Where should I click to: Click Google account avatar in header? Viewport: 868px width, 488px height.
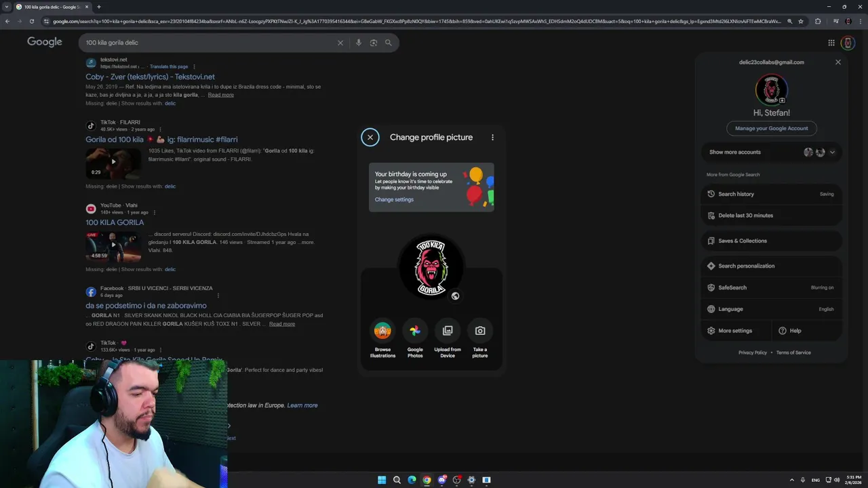click(848, 43)
